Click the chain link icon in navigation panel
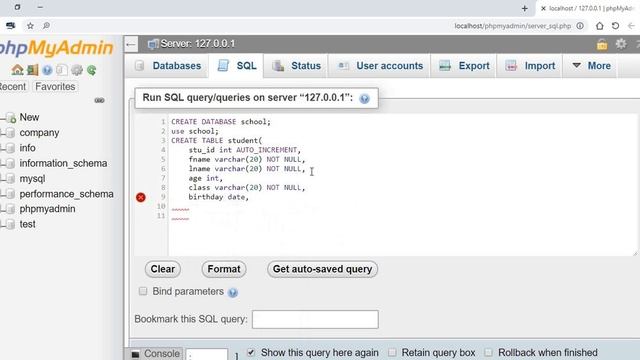 [x=99, y=100]
